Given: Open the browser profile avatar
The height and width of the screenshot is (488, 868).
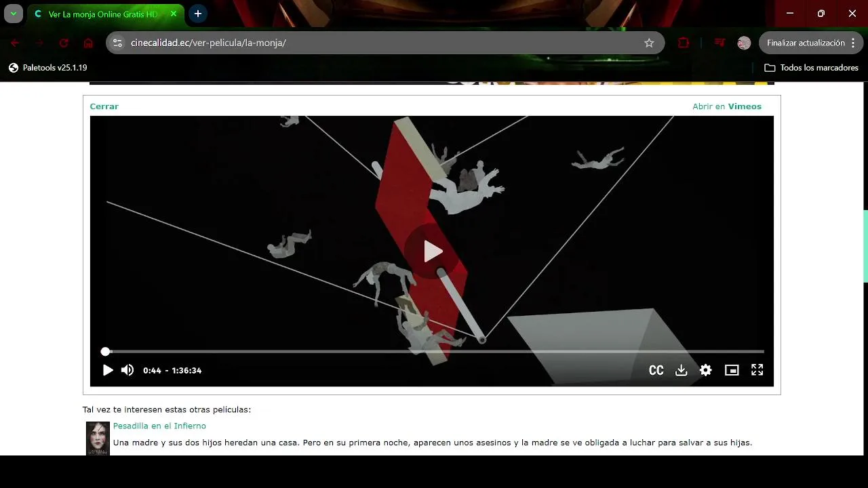Looking at the screenshot, I should click(744, 43).
